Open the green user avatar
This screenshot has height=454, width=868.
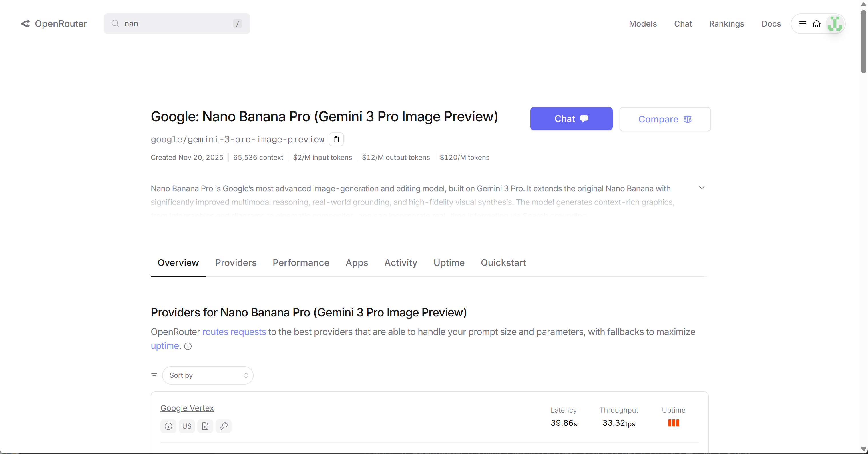(834, 24)
